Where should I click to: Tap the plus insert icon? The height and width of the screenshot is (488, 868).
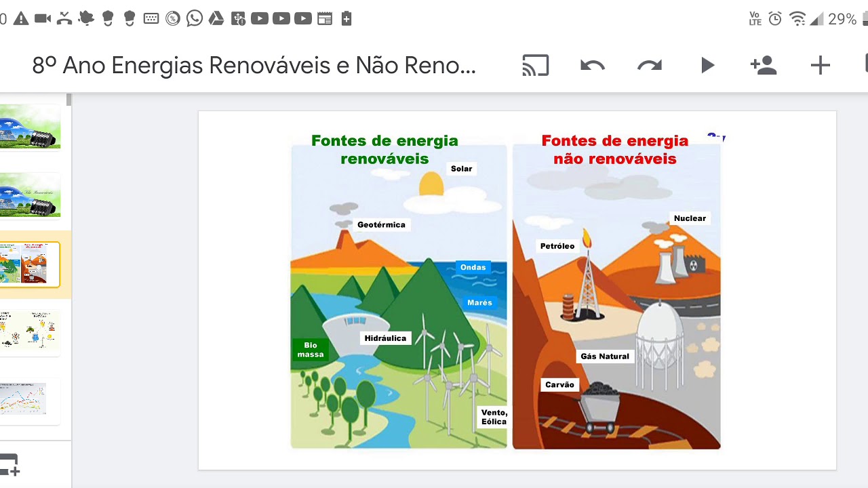pyautogui.click(x=821, y=65)
